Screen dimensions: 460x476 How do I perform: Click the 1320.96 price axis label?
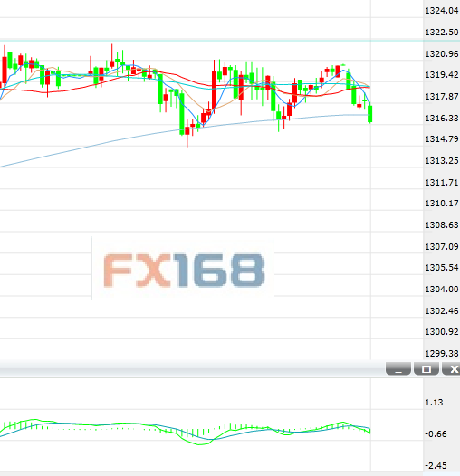[442, 54]
